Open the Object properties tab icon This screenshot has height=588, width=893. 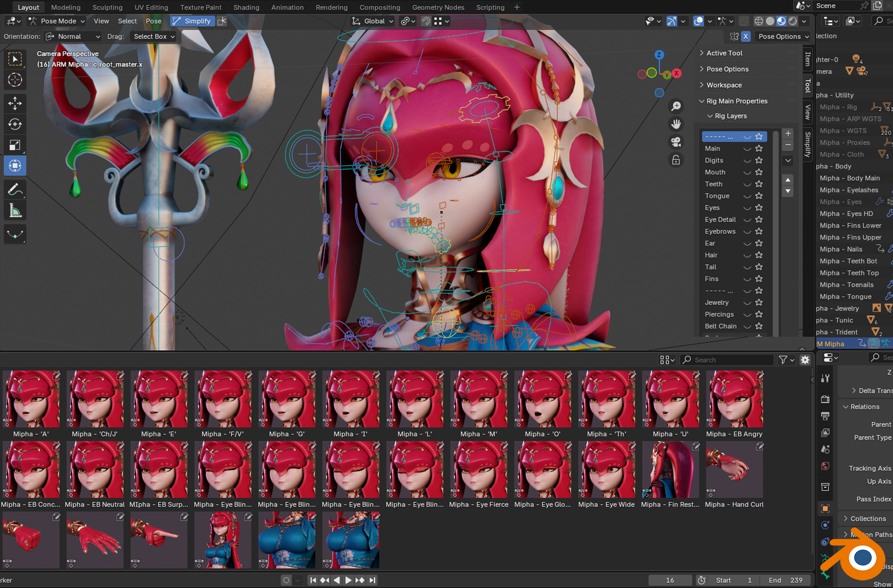[825, 509]
